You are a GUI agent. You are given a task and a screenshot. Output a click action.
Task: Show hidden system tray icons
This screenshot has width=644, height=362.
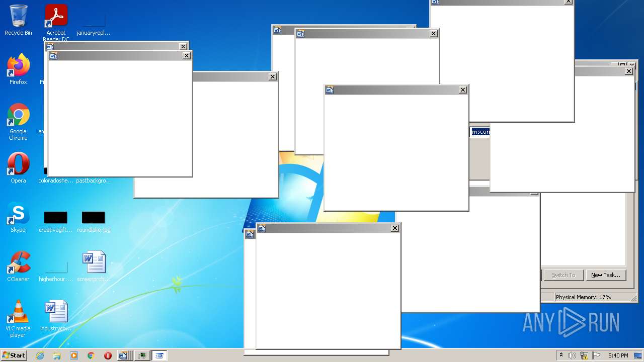tap(561, 355)
